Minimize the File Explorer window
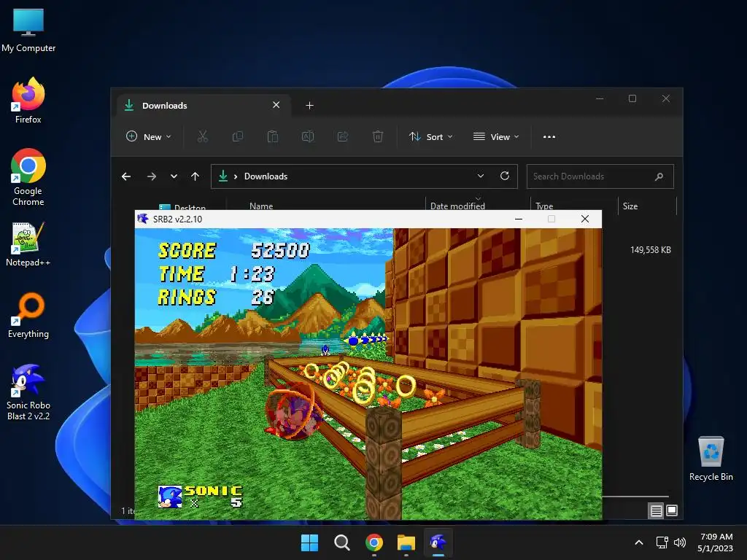The height and width of the screenshot is (560, 747). coord(600,98)
